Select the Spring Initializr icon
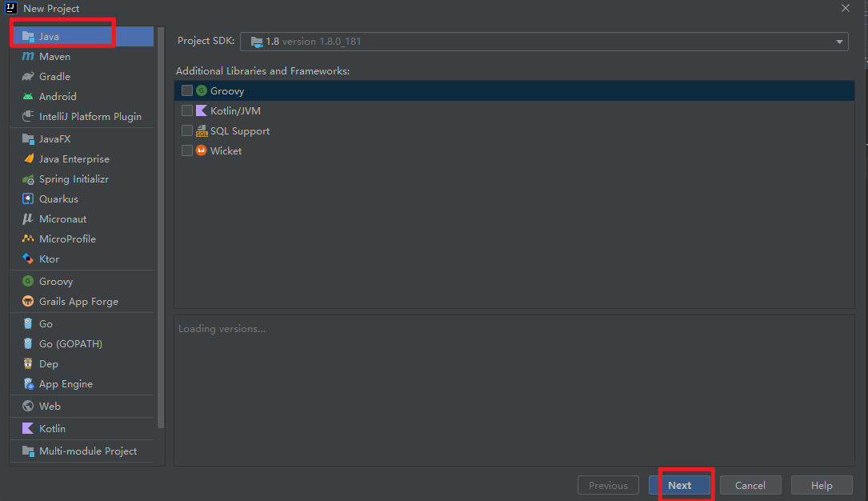This screenshot has width=868, height=501. click(28, 179)
